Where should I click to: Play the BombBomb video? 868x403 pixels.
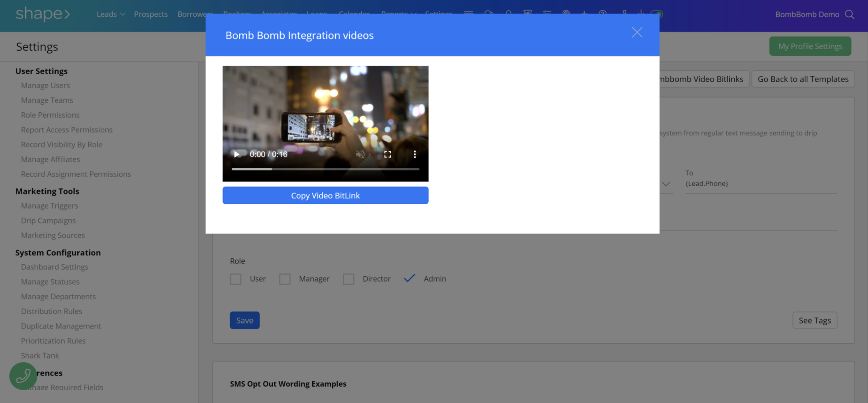pyautogui.click(x=236, y=154)
